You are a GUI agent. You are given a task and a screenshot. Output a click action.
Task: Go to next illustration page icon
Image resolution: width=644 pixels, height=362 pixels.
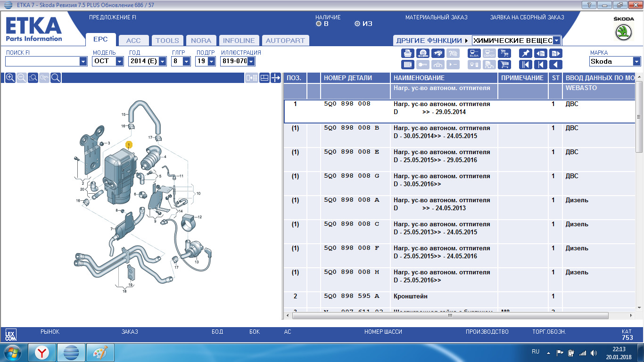[556, 53]
